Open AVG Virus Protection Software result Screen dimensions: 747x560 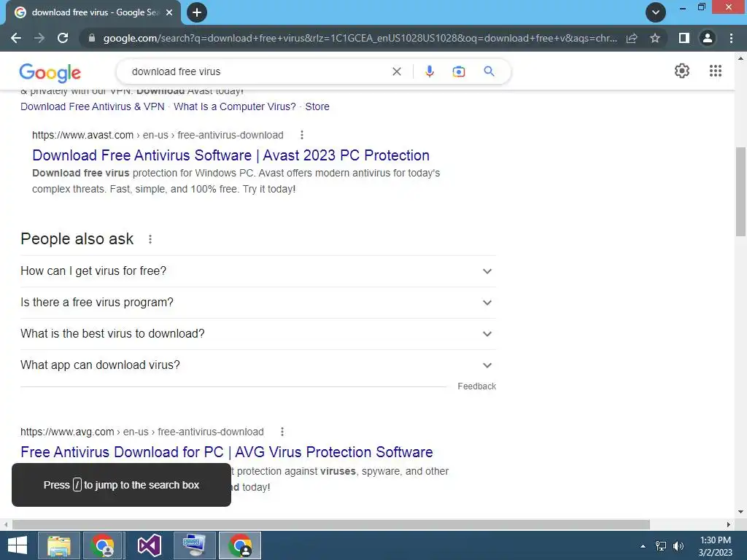click(227, 452)
